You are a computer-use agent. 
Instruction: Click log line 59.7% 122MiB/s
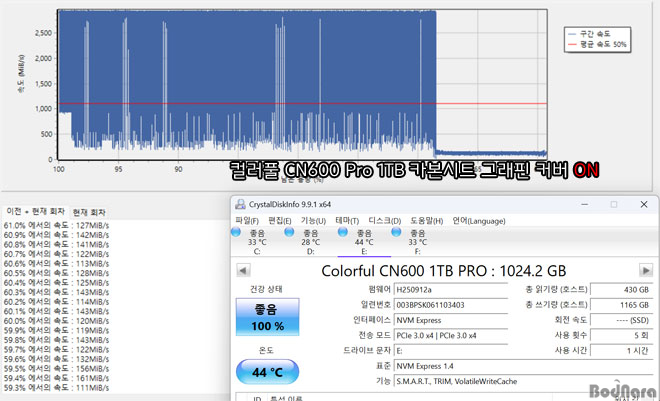click(56, 349)
